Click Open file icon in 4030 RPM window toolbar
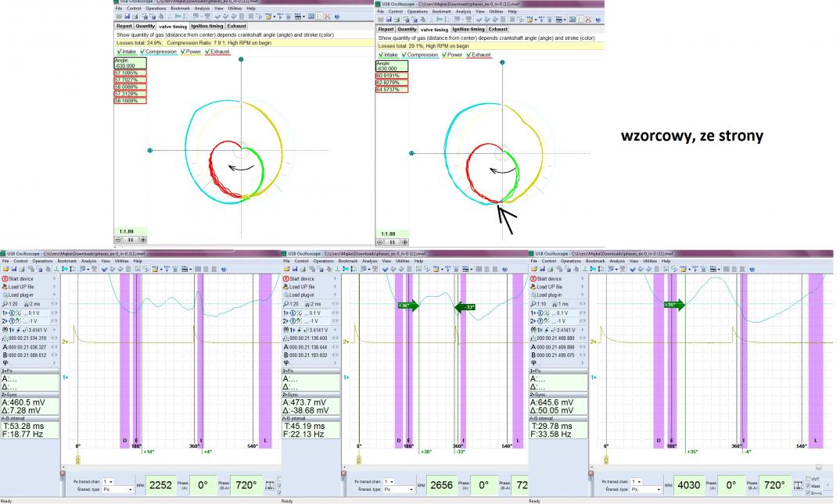This screenshot has height=504, width=840. [534, 269]
